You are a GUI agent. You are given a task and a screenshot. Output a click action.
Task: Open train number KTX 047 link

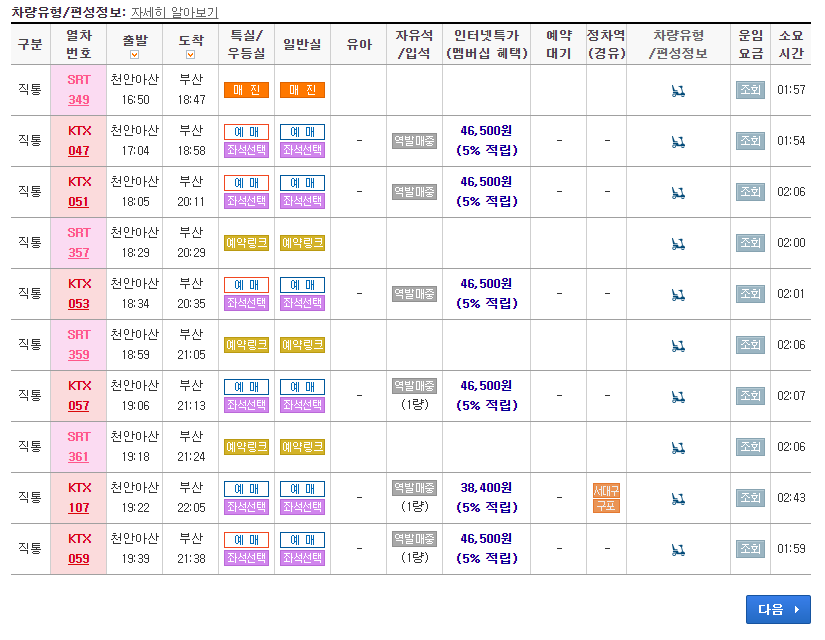click(78, 151)
